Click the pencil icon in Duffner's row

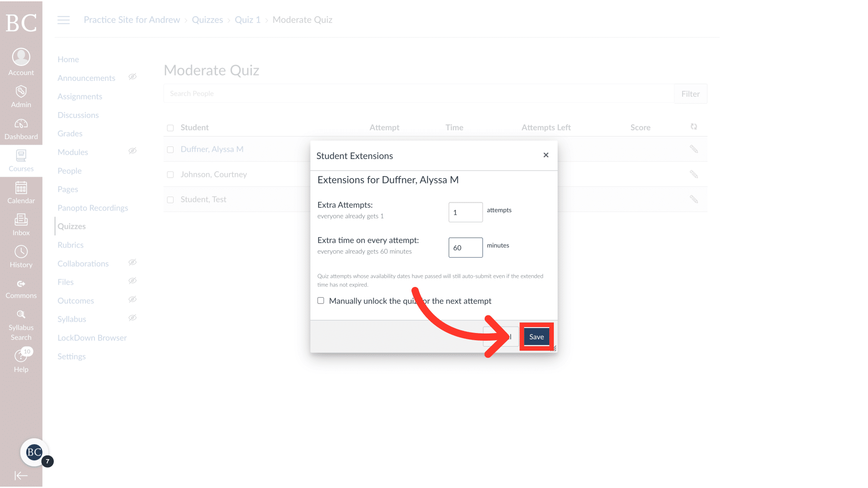pos(694,149)
